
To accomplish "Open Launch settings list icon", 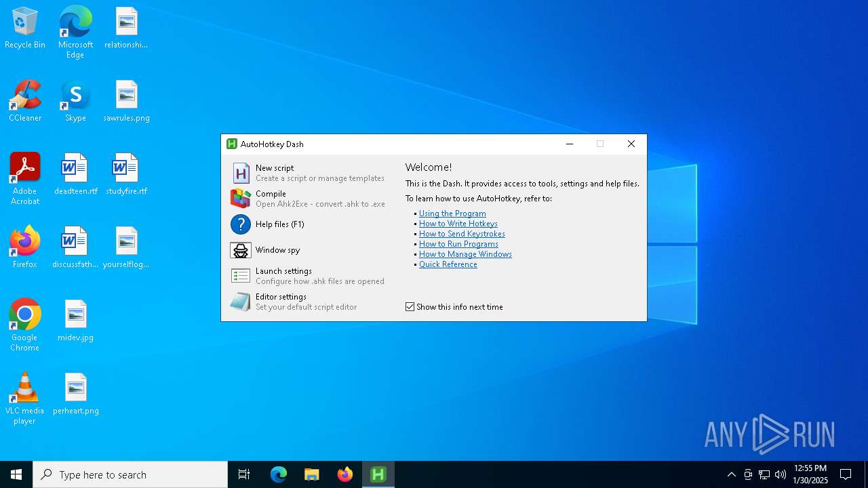I will point(241,276).
